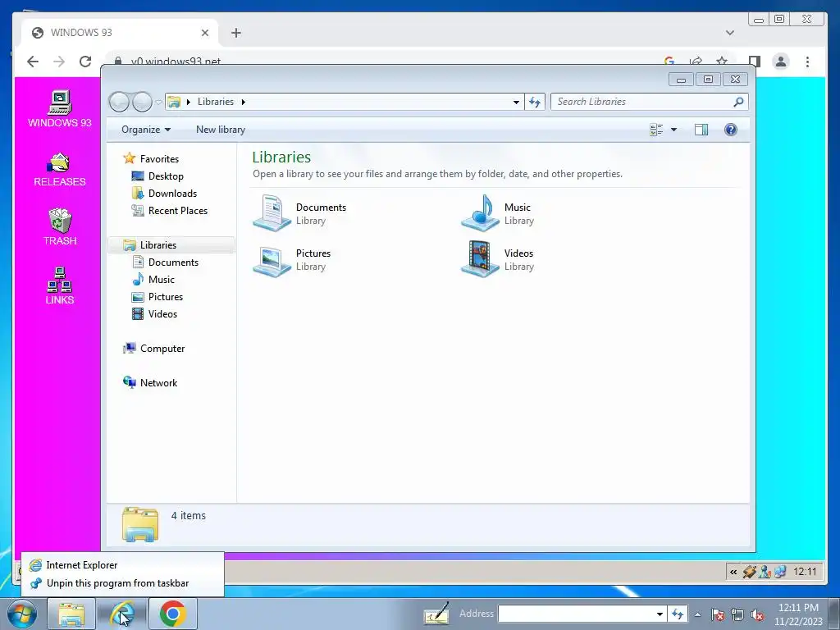
Task: Choose Unpin this program from taskbar
Action: point(122,583)
